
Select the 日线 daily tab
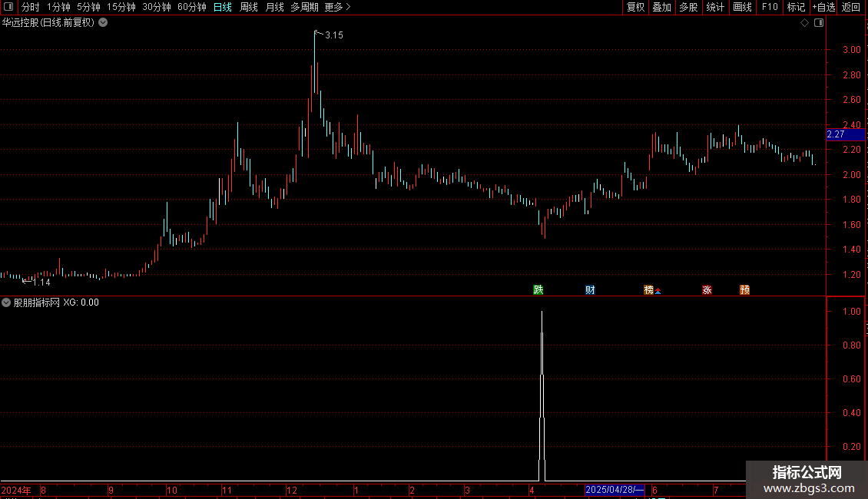tap(223, 7)
